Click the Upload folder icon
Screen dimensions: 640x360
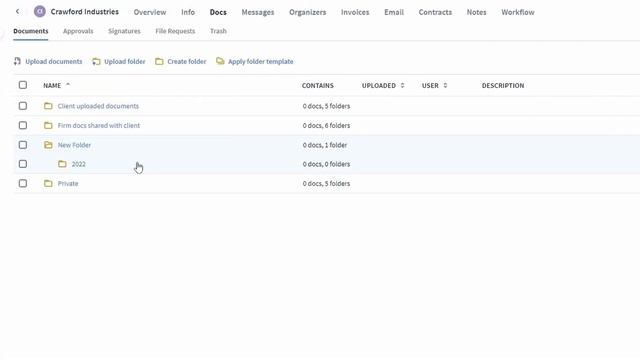click(x=96, y=62)
